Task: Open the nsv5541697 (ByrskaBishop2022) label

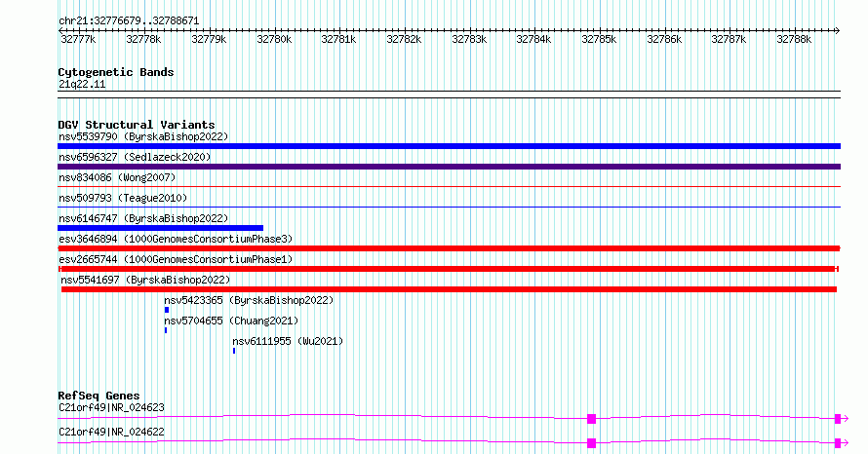Action: click(145, 280)
